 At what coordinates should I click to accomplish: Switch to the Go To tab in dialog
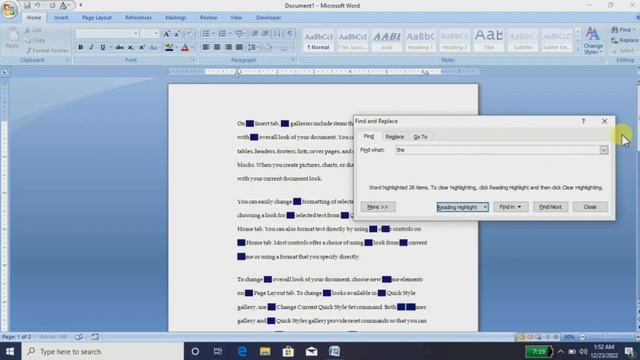(420, 137)
